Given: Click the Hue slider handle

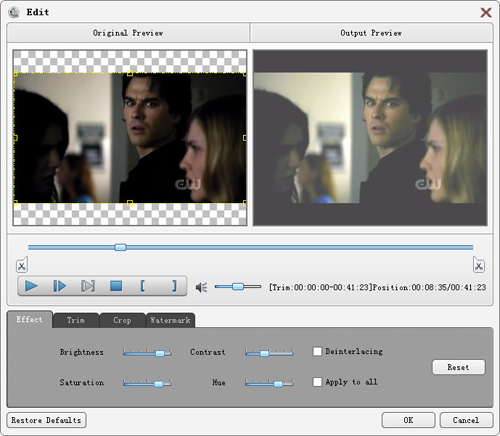Looking at the screenshot, I should point(278,384).
